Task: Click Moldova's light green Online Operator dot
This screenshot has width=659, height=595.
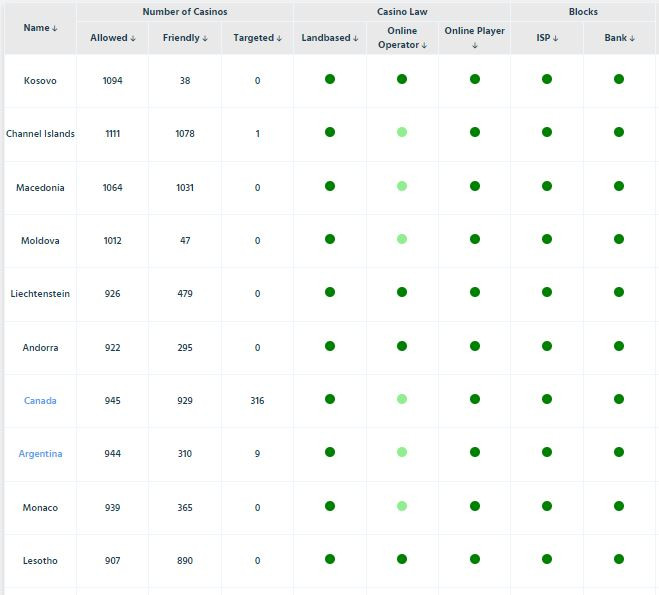Action: pyautogui.click(x=402, y=239)
